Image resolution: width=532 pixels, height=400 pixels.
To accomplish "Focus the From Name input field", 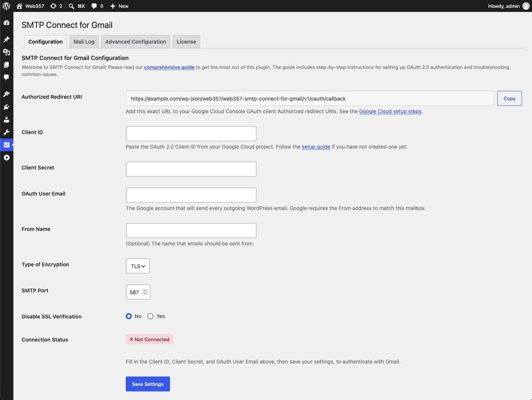I will [x=191, y=231].
